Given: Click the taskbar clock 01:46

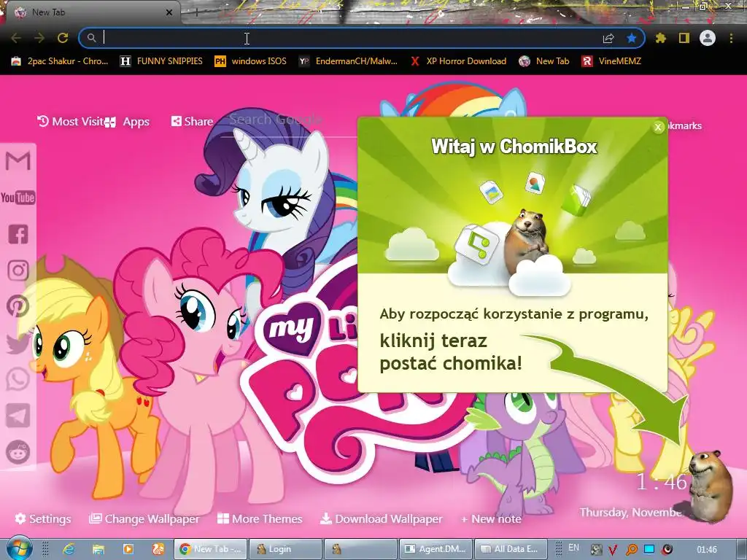Looking at the screenshot, I should point(706,550).
